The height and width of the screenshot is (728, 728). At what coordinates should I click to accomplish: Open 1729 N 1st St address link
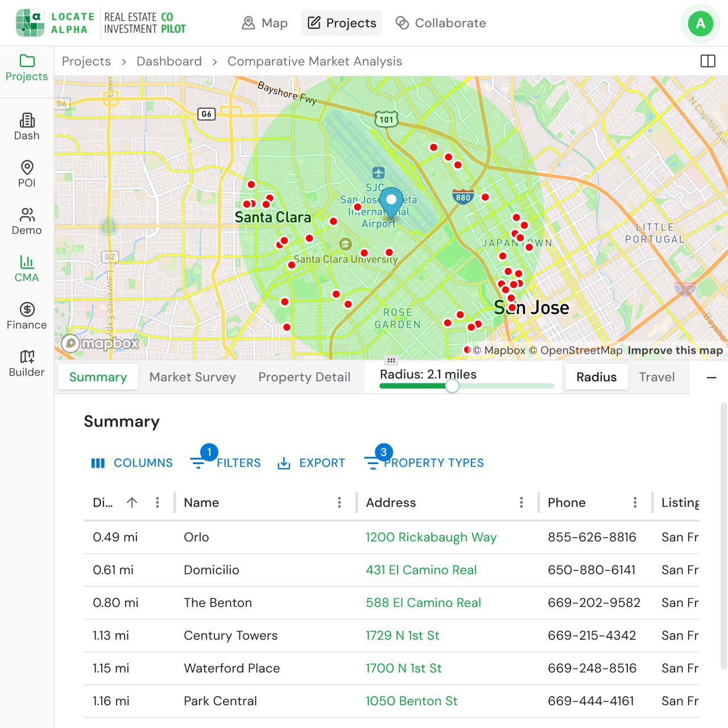[x=402, y=635]
